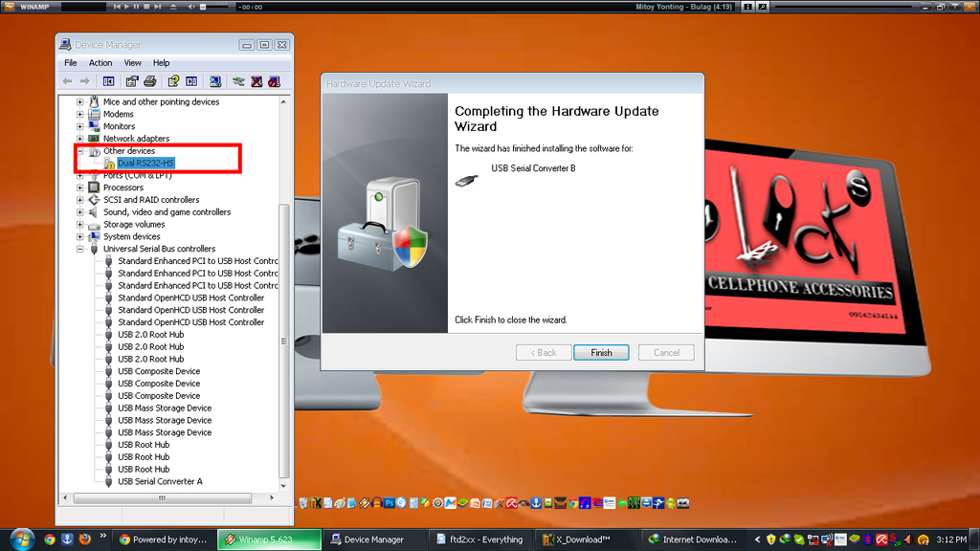Image resolution: width=980 pixels, height=551 pixels.
Task: Show hidden system tray icons arrow
Action: [x=758, y=540]
